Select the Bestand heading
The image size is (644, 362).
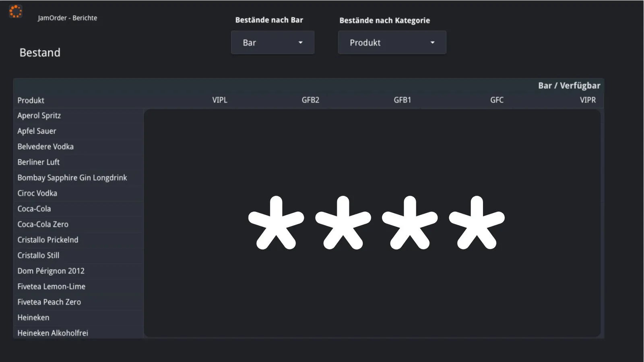tap(40, 53)
